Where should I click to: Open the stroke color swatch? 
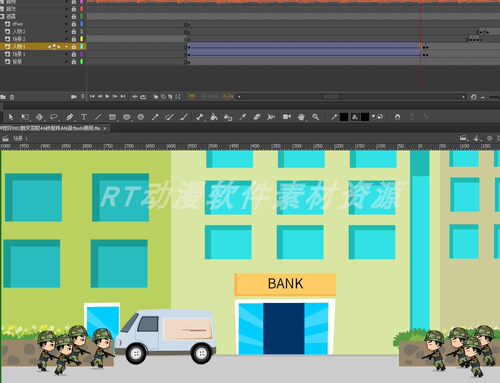[x=344, y=117]
